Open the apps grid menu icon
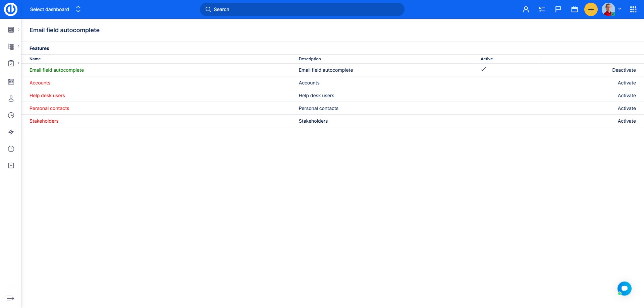The image size is (644, 308). (x=633, y=9)
